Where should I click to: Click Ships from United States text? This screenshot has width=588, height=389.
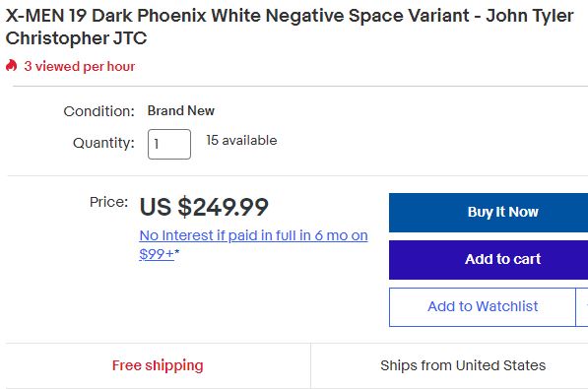pos(463,365)
